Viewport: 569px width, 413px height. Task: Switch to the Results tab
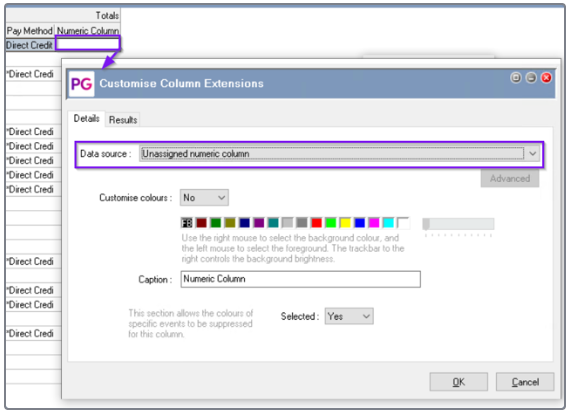click(x=123, y=120)
